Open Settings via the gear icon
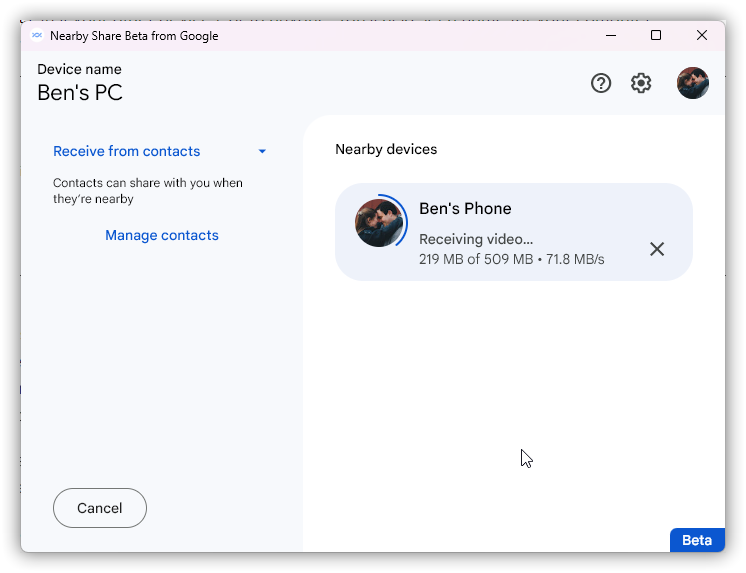This screenshot has height=573, width=746. (641, 83)
